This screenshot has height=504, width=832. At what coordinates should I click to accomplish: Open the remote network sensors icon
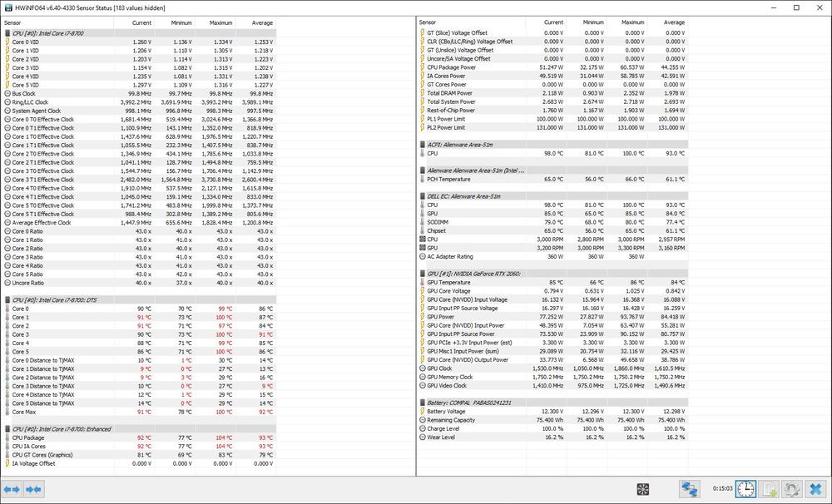pyautogui.click(x=689, y=489)
